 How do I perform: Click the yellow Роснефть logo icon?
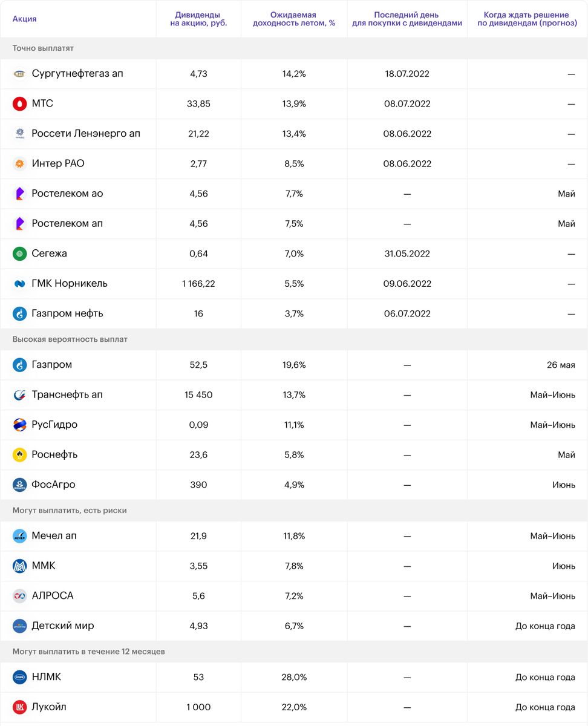(x=20, y=455)
